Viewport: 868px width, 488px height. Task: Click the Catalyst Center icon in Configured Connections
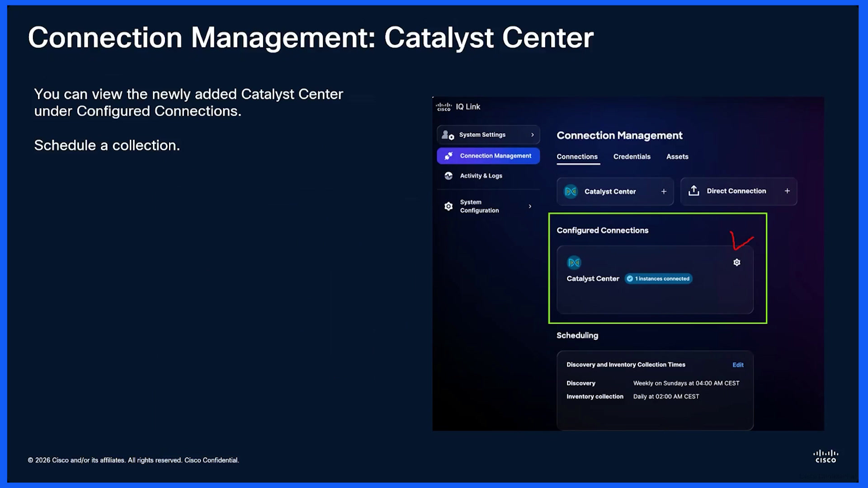574,263
